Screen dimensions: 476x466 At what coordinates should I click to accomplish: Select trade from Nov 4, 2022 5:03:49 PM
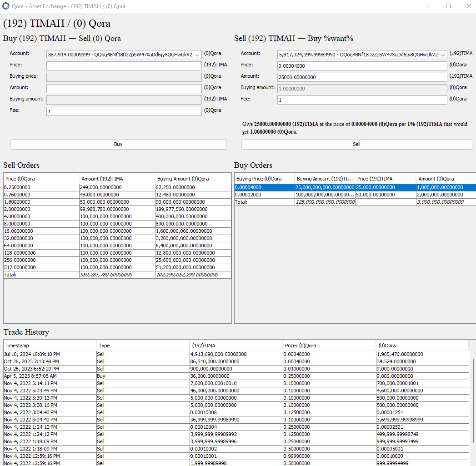point(236,391)
